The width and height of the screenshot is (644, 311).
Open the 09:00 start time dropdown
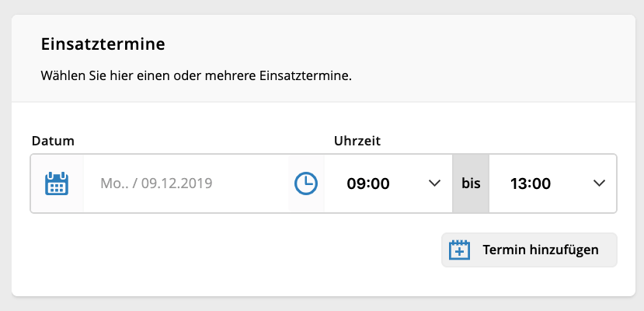(x=388, y=183)
